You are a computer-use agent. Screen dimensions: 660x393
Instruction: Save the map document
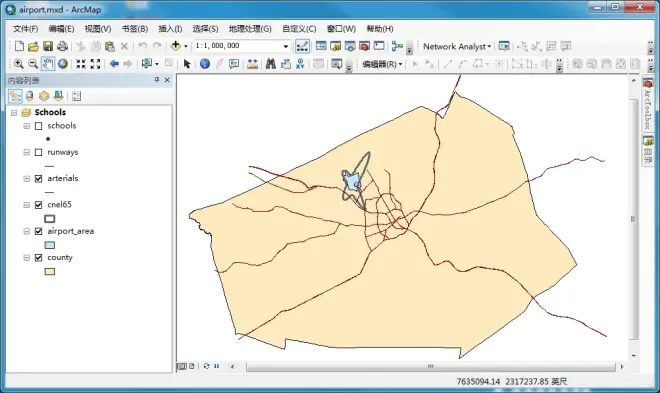pos(48,46)
